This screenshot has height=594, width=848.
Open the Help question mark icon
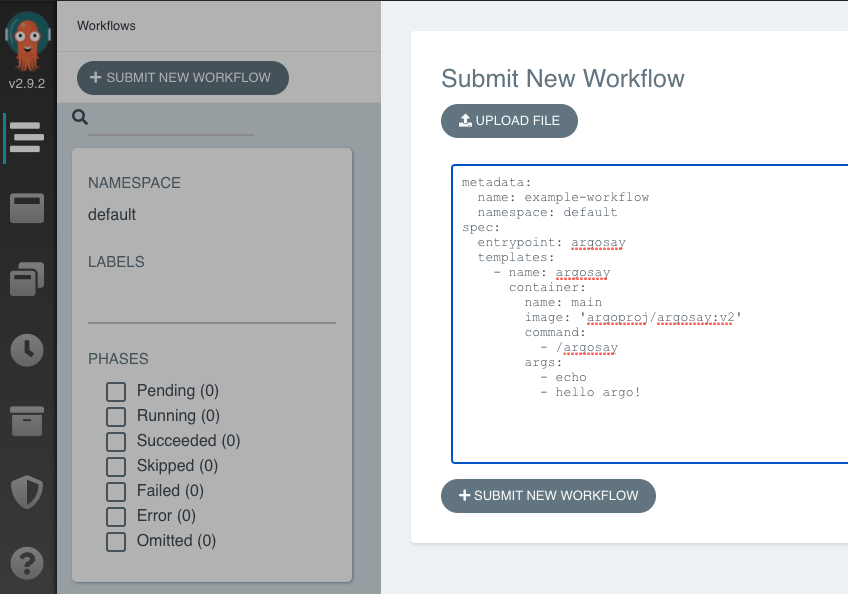tap(27, 563)
